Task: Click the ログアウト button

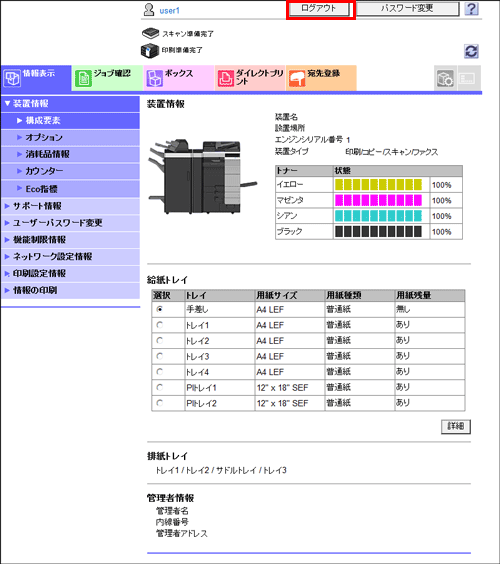Action: pos(319,9)
